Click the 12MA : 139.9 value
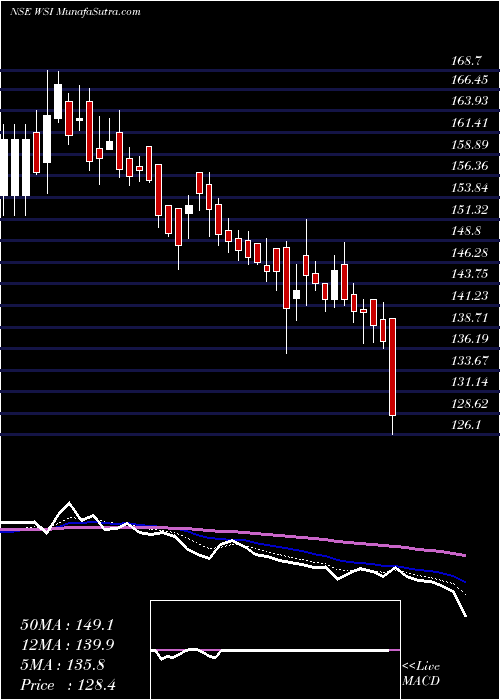The image size is (500, 700). 67,645
